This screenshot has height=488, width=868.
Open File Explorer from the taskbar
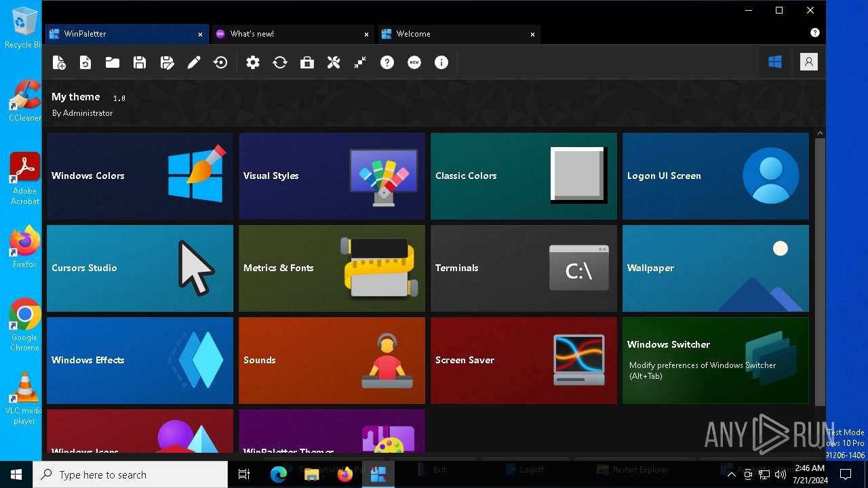click(312, 474)
